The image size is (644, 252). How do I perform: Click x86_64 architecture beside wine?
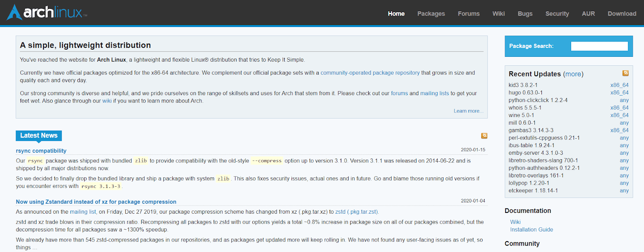click(x=619, y=115)
